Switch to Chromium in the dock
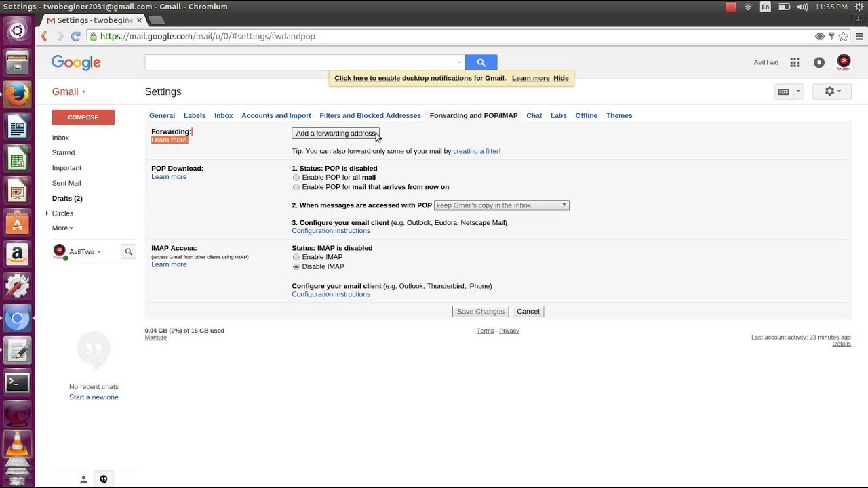868x488 pixels. tap(17, 319)
